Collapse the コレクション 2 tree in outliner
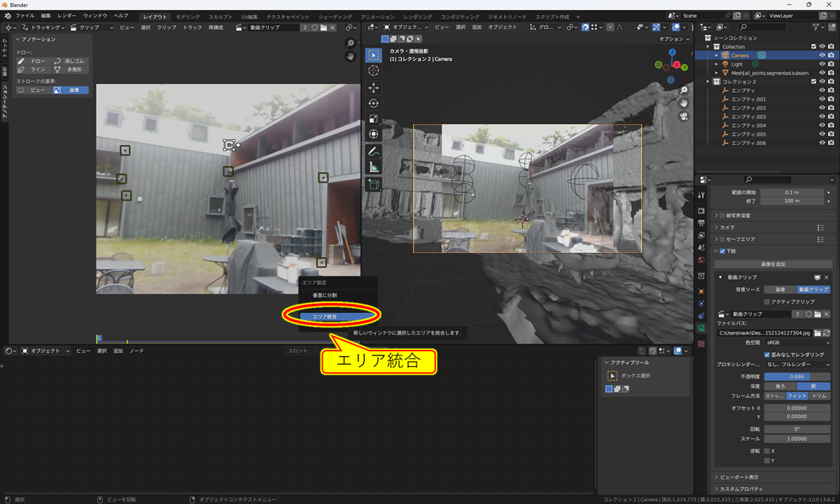 point(708,82)
